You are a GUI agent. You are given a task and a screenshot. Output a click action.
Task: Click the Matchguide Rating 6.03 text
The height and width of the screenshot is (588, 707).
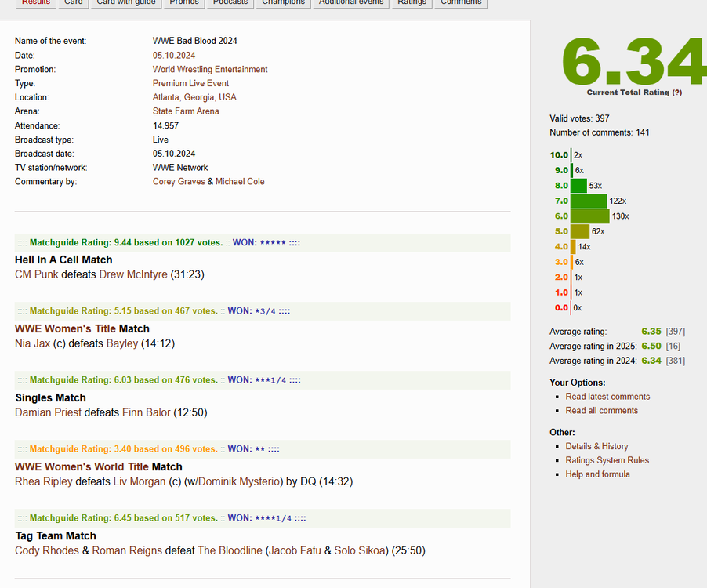coord(124,380)
